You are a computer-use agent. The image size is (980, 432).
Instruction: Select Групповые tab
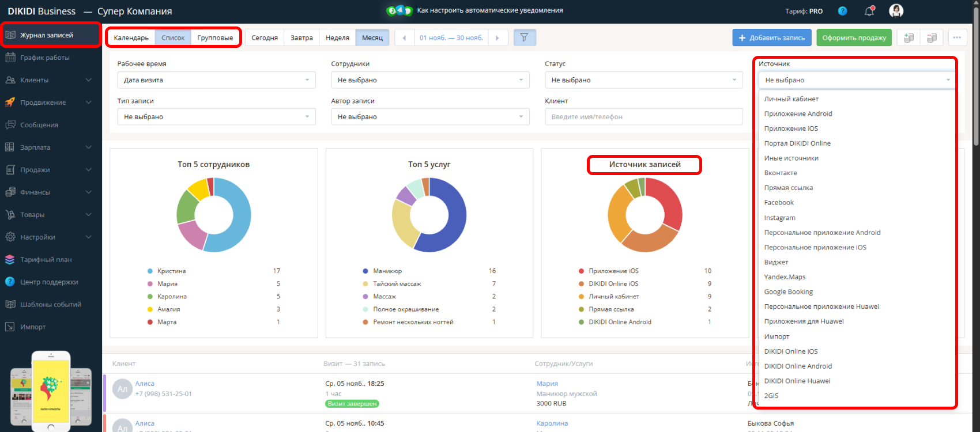tap(215, 38)
